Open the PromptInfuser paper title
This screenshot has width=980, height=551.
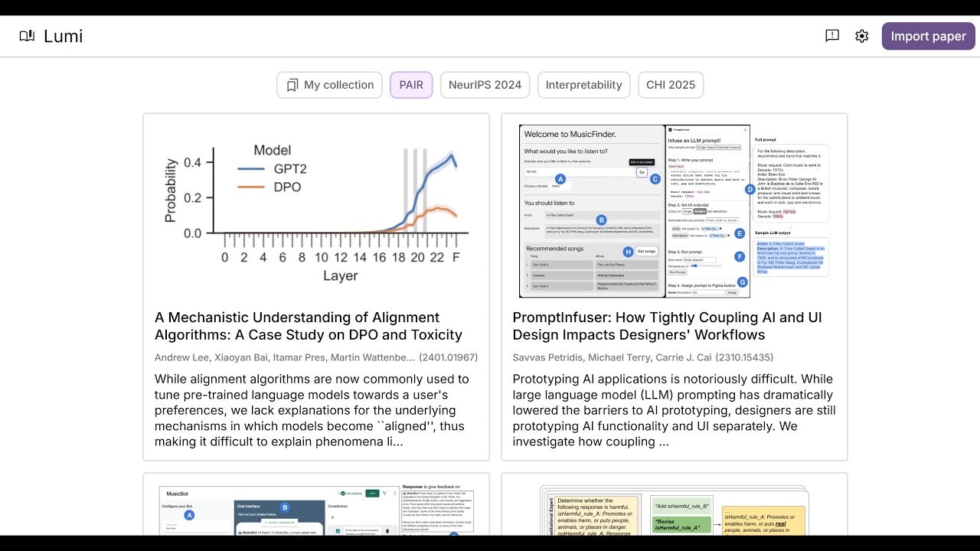click(x=666, y=326)
